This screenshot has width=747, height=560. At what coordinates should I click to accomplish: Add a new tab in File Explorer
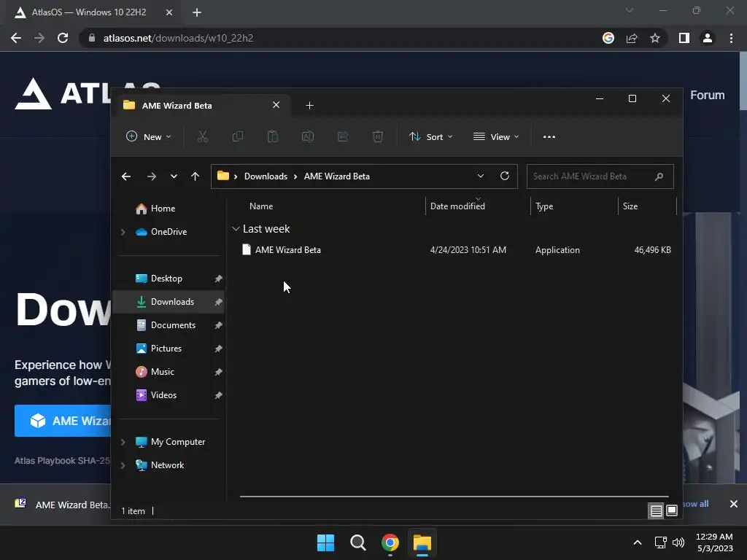[x=309, y=105]
